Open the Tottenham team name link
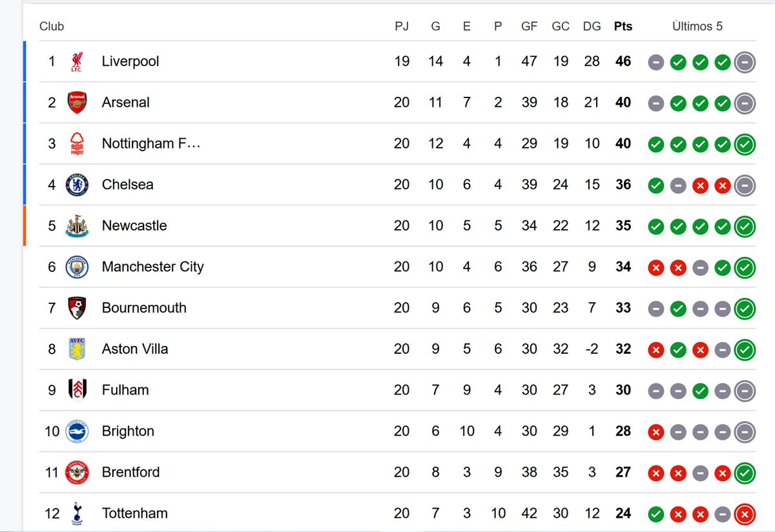 click(134, 513)
